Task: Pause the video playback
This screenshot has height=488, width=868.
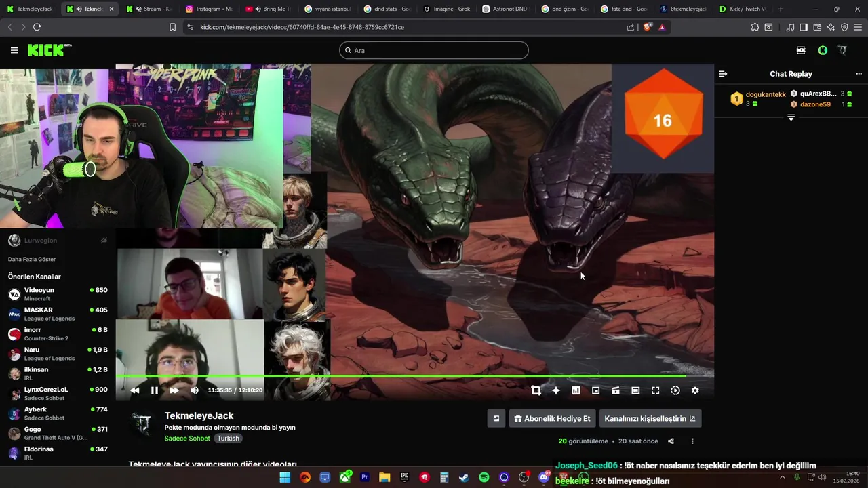Action: [x=155, y=390]
